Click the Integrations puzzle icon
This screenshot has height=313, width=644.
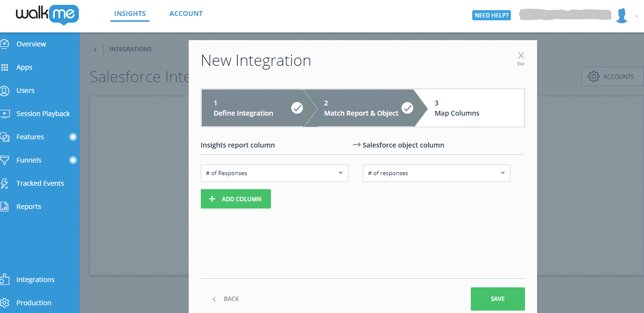pyautogui.click(x=5, y=279)
